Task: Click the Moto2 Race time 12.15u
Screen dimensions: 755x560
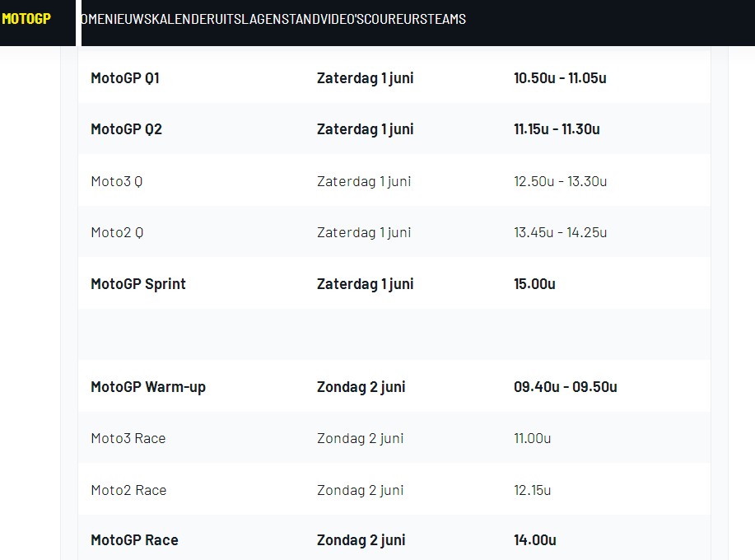Action: [x=532, y=490]
